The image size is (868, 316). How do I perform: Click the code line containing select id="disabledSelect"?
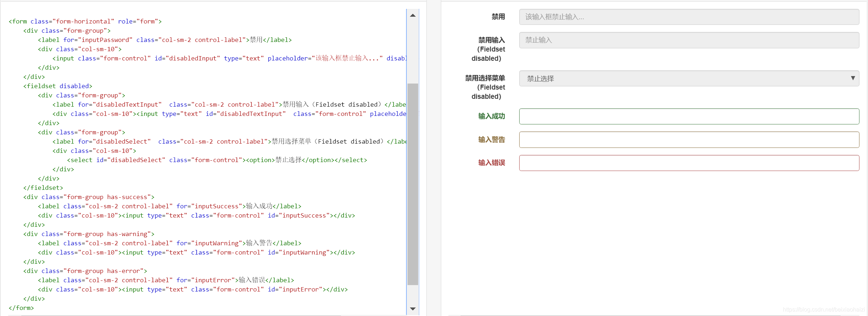coord(217,160)
